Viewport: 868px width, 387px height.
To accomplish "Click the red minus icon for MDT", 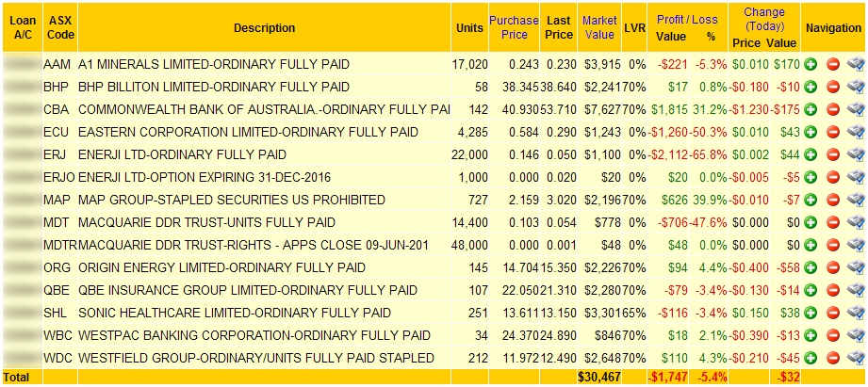I will 833,223.
